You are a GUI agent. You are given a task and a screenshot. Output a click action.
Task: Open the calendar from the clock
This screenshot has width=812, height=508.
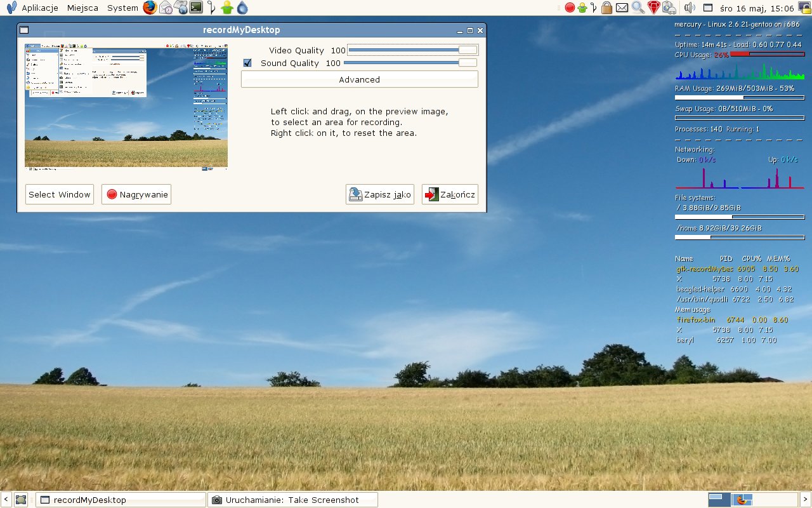(x=757, y=8)
